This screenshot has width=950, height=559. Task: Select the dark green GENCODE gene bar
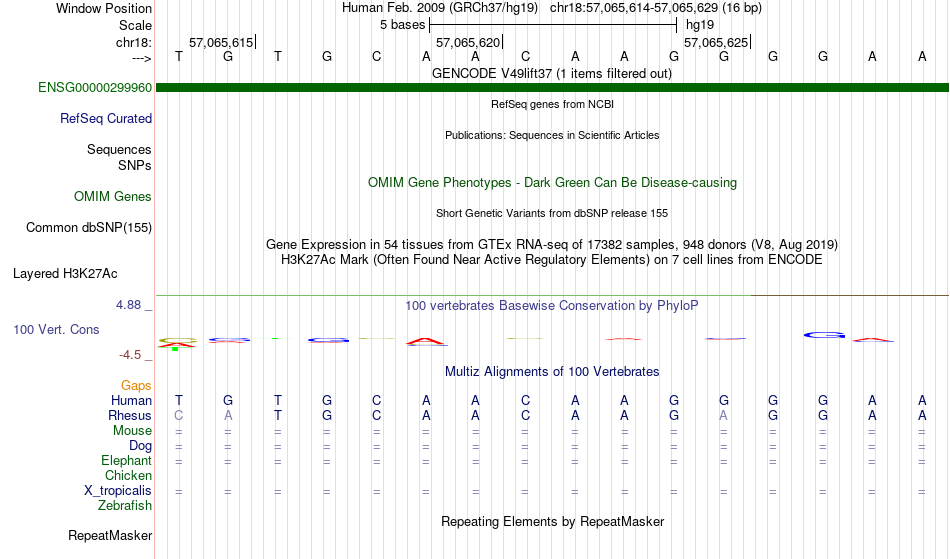(552, 88)
